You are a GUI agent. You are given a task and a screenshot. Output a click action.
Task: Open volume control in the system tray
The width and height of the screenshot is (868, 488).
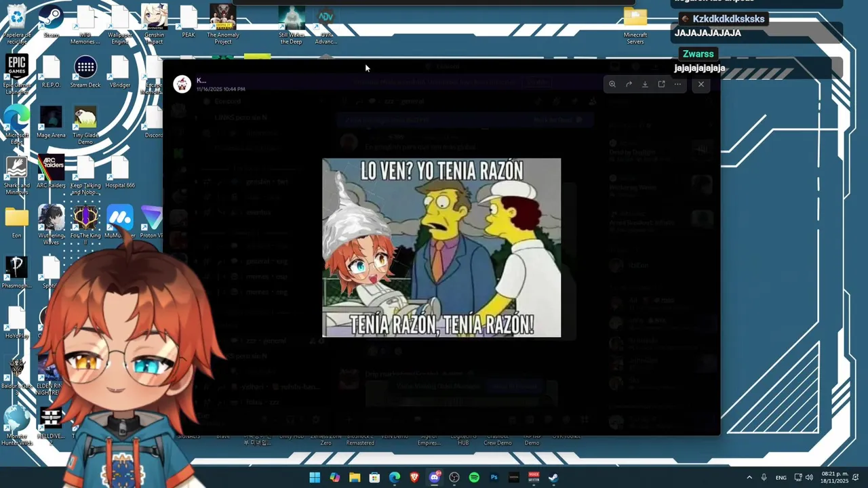809,477
